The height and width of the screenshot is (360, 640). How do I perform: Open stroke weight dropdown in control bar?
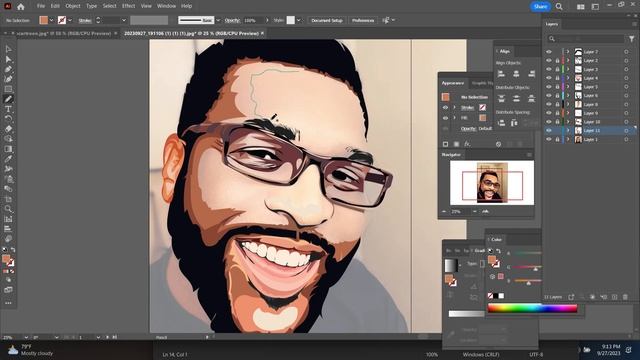(124, 20)
